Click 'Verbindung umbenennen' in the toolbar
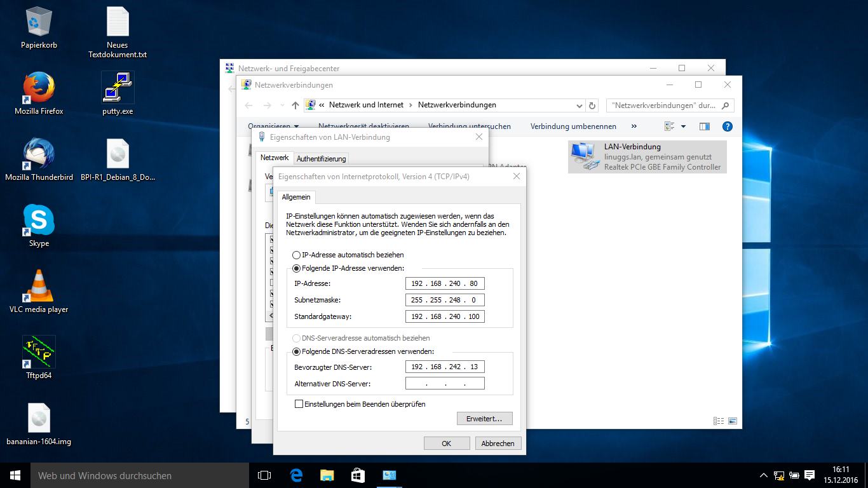The width and height of the screenshot is (868, 488). point(573,126)
